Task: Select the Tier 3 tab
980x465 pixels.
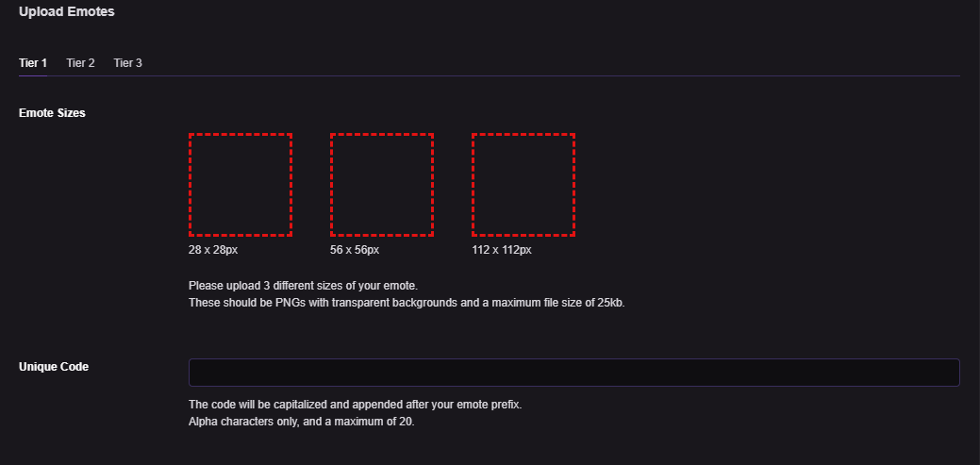Action: 127,63
